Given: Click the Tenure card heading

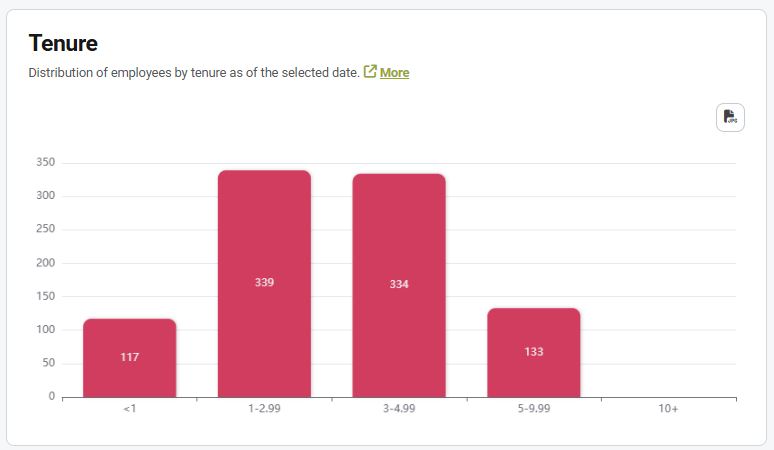Looking at the screenshot, I should pos(63,43).
